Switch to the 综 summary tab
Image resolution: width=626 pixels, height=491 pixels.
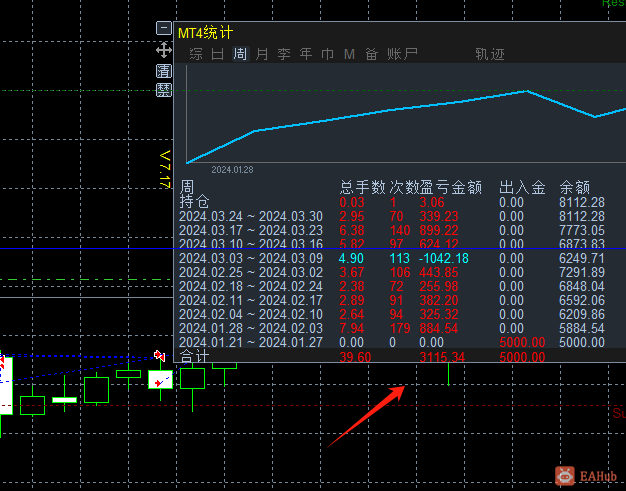(196, 54)
